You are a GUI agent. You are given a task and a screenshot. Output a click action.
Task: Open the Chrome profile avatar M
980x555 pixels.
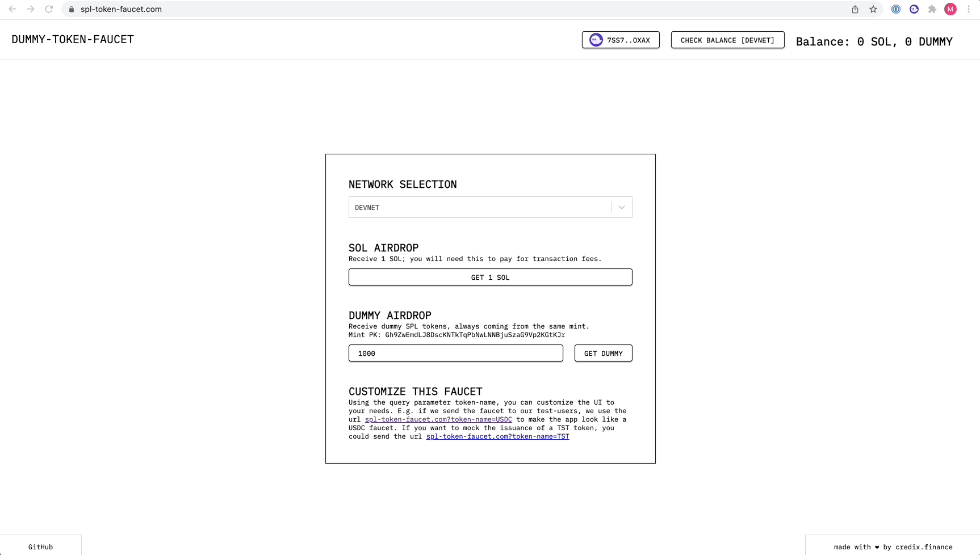(x=950, y=9)
